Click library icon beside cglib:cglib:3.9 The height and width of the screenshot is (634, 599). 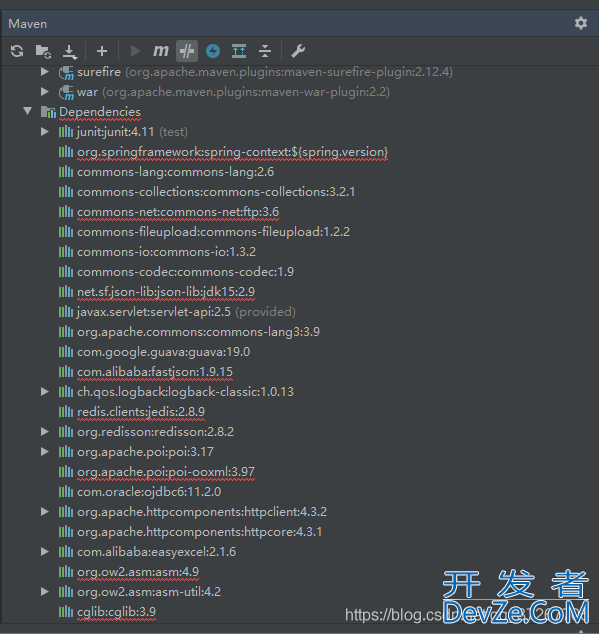66,611
